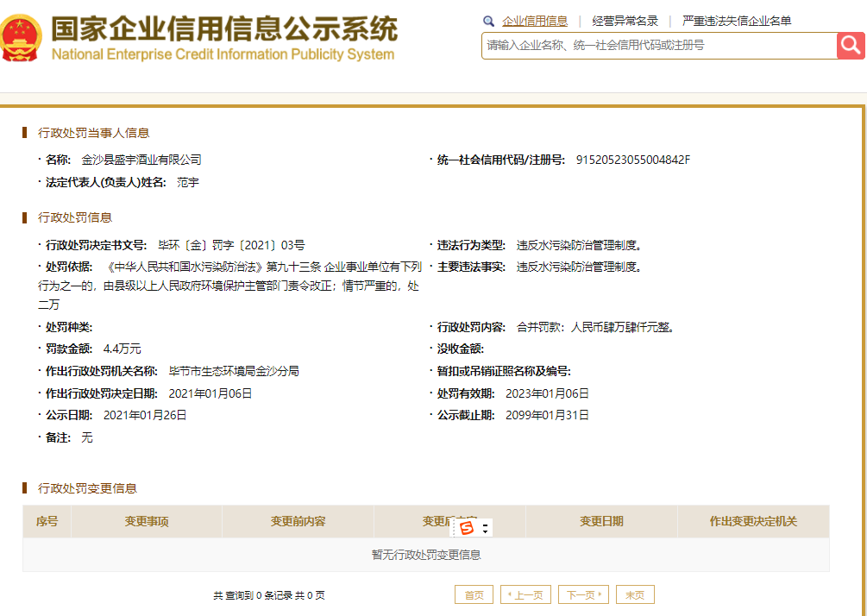Click the 行政处罚当事人信息 section heading
Screen dimensions: 867x616
[x=93, y=133]
